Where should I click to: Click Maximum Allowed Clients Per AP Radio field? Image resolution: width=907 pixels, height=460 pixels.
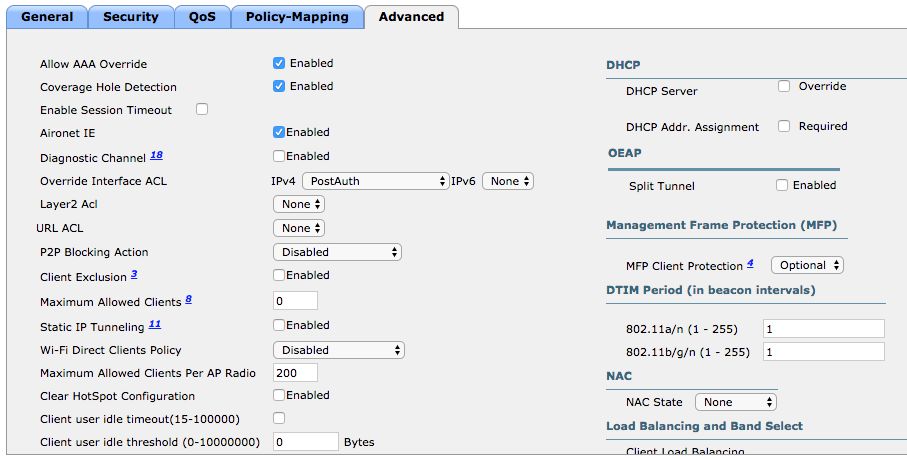pos(295,373)
